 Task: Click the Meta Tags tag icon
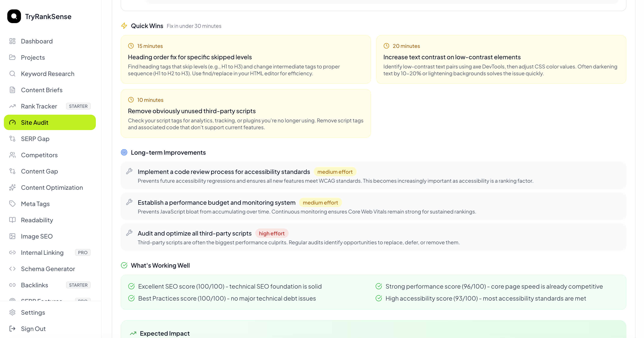point(12,203)
